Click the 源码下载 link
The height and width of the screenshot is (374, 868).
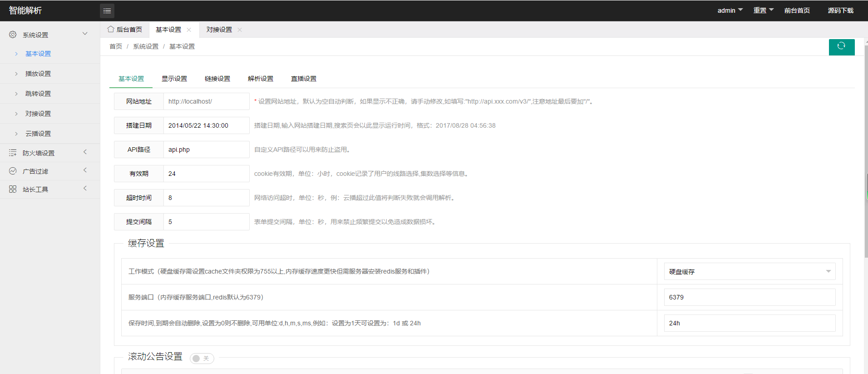click(841, 10)
